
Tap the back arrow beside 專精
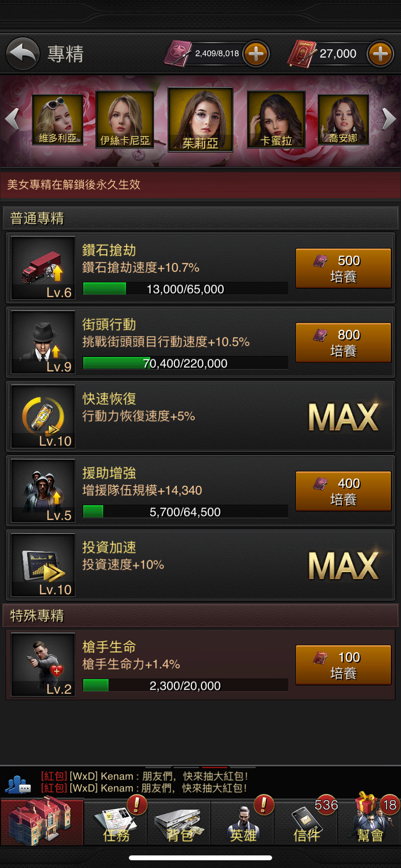23,53
